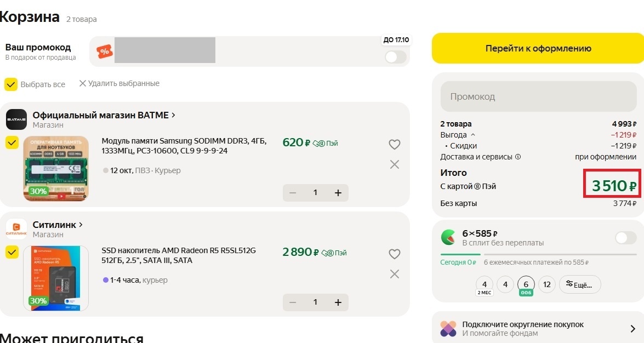Image resolution: width=644 pixels, height=343 pixels.
Task: Click the BATME store logo
Action: (x=15, y=118)
